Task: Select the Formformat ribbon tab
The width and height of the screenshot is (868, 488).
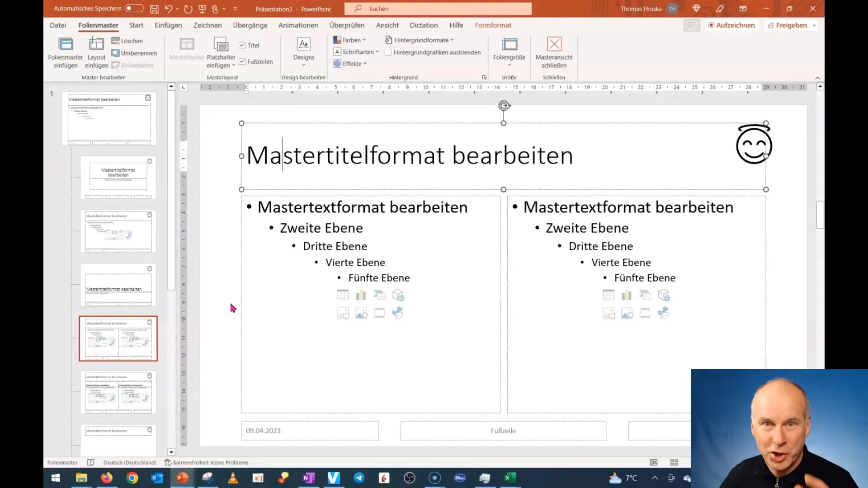Action: point(492,25)
